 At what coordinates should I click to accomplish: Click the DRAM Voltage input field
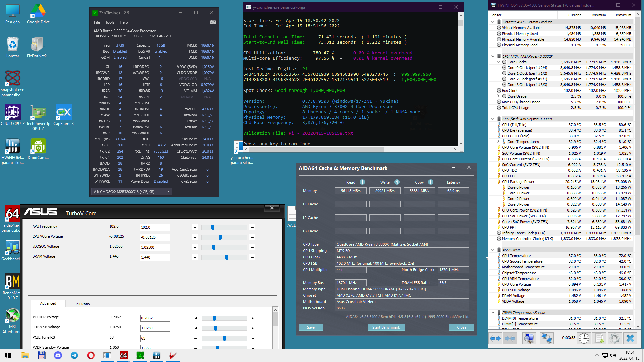click(x=155, y=257)
